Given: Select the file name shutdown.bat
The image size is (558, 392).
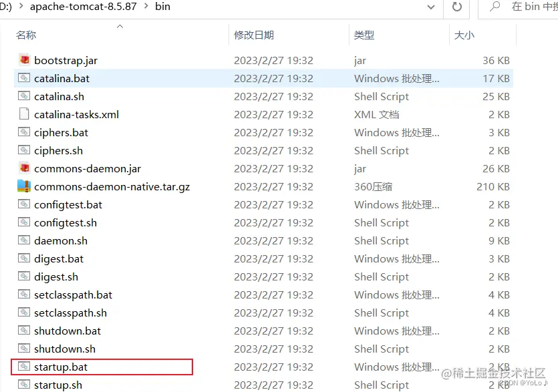Looking at the screenshot, I should coord(67,331).
